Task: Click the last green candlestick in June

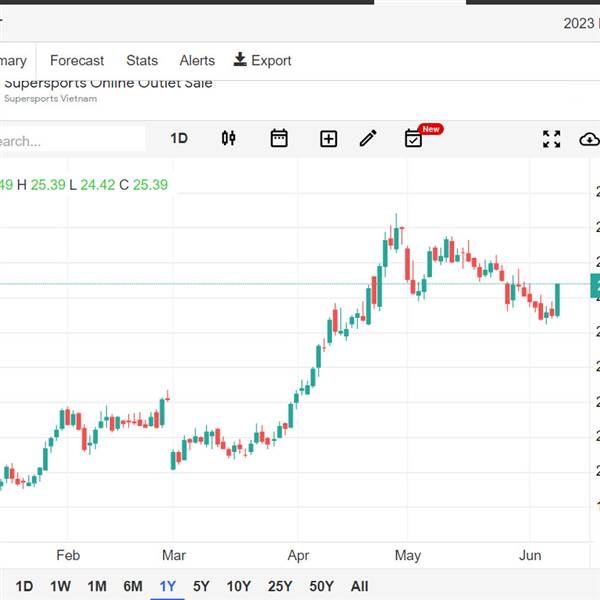Action: [x=558, y=300]
